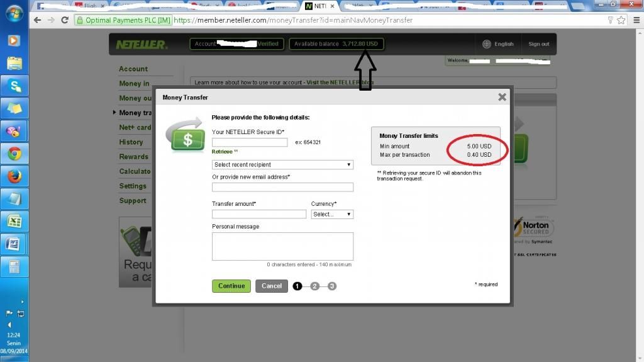Viewport: 644px width, 362px height.
Task: Close the Money Transfer dialog with X
Action: tap(502, 97)
